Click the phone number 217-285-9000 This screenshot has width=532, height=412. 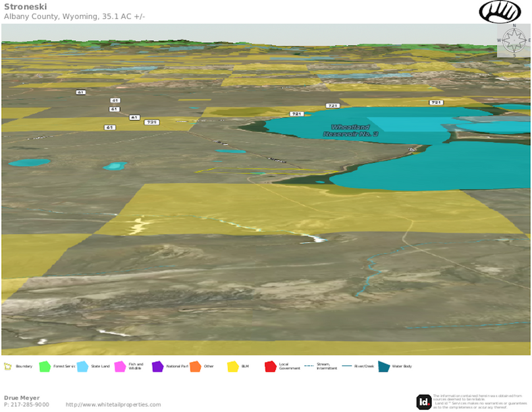[30, 405]
